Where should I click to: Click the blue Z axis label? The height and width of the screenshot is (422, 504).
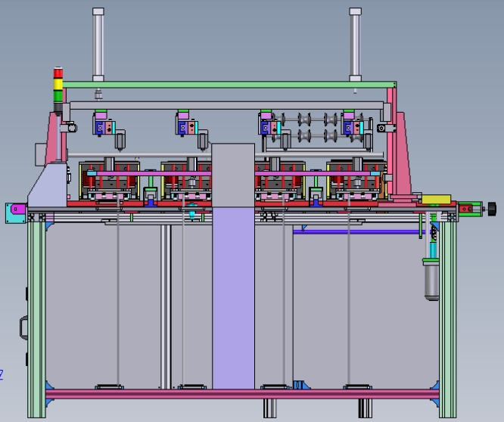click(x=2, y=374)
